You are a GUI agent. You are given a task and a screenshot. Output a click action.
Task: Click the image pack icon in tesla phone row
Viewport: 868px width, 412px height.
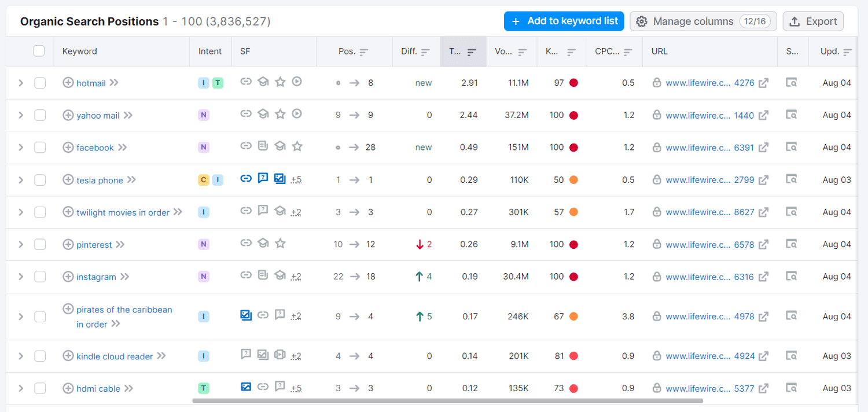point(279,179)
